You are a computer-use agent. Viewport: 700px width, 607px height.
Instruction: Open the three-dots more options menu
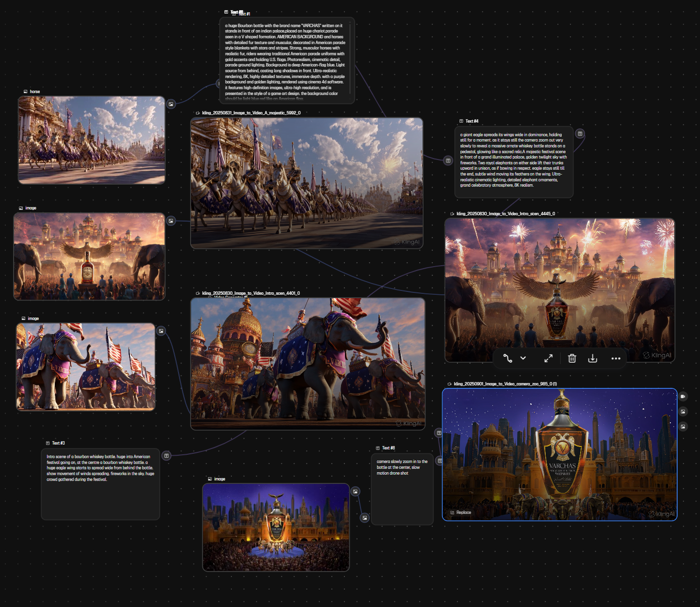coord(616,358)
